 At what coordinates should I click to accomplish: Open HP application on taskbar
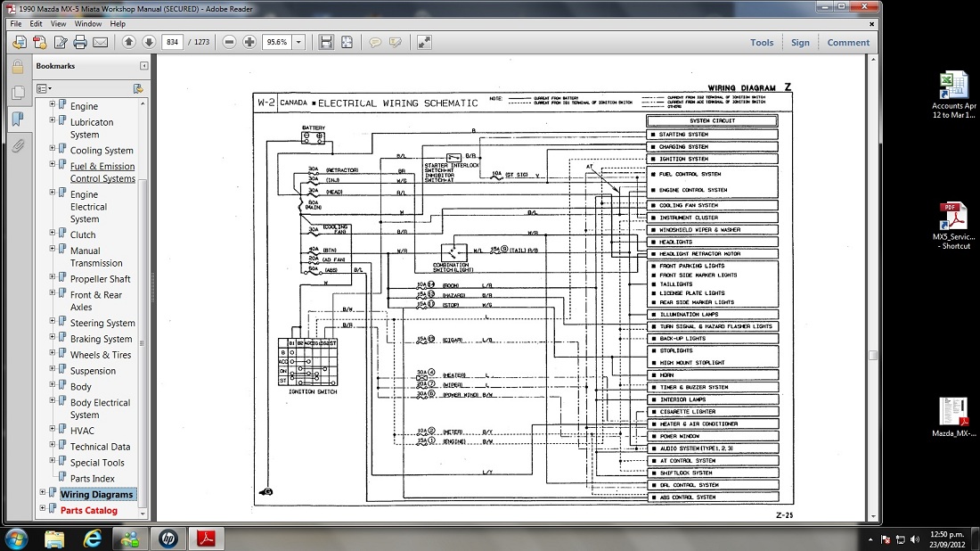[x=168, y=539]
